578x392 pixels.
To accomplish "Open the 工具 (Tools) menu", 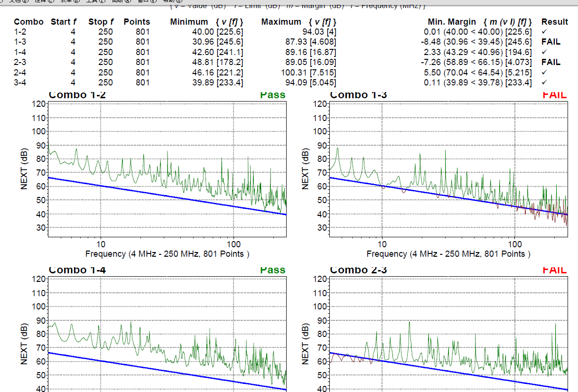I will point(95,1).
